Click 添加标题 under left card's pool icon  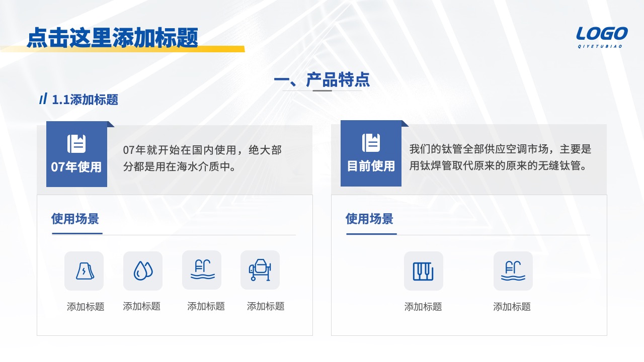206,306
